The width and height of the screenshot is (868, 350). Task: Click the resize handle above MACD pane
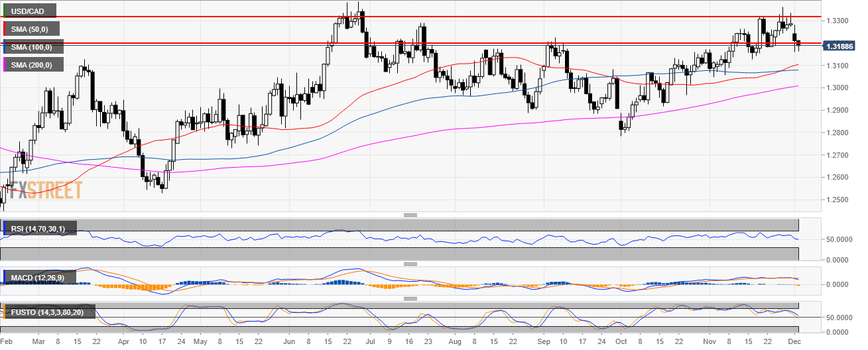pyautogui.click(x=410, y=264)
